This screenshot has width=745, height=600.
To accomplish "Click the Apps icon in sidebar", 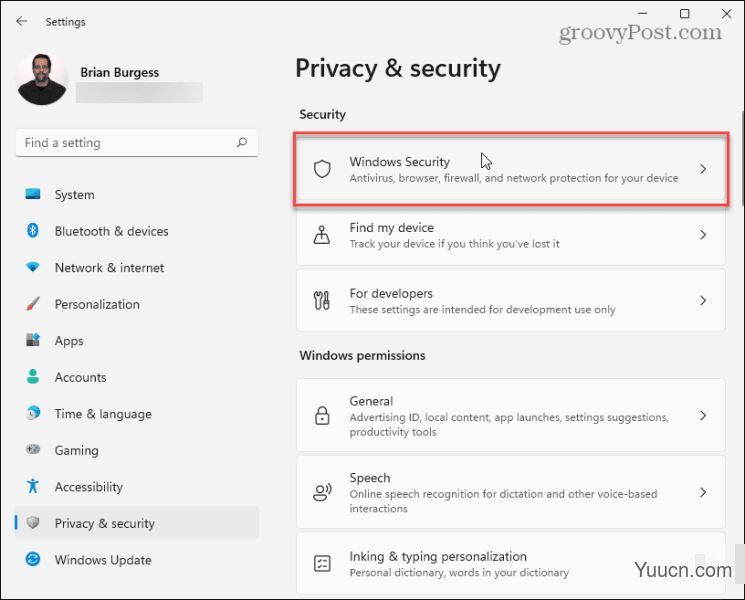I will tap(33, 340).
